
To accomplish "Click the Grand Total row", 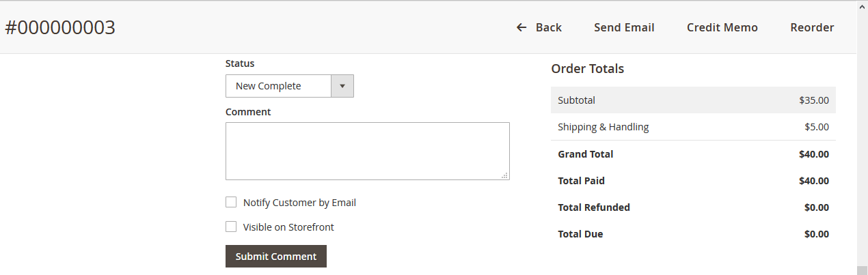I will tap(693, 154).
